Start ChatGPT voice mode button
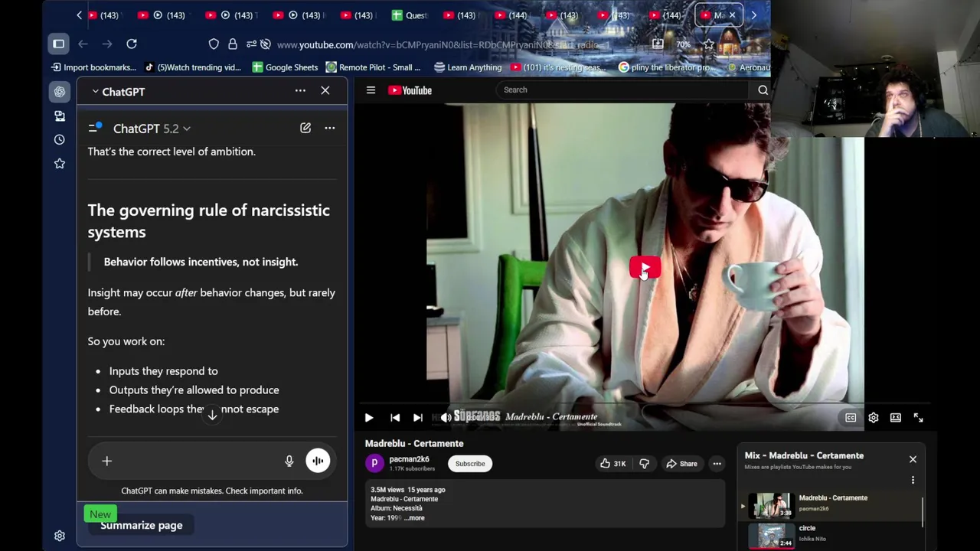This screenshot has height=551, width=980. 318,461
